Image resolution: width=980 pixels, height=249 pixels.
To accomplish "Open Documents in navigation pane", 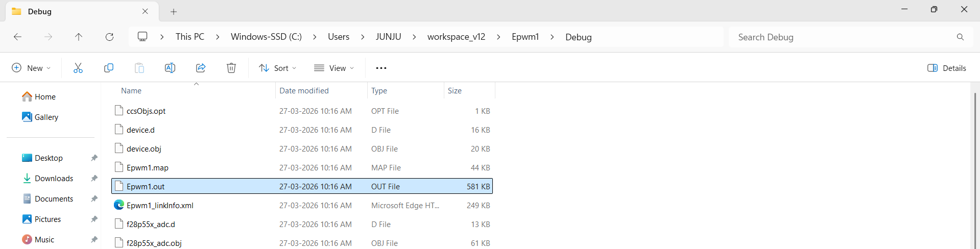I will pyautogui.click(x=47, y=199).
